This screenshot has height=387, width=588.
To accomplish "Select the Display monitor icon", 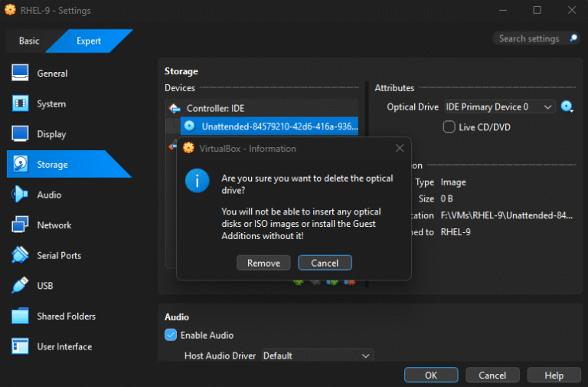I will click(x=21, y=134).
